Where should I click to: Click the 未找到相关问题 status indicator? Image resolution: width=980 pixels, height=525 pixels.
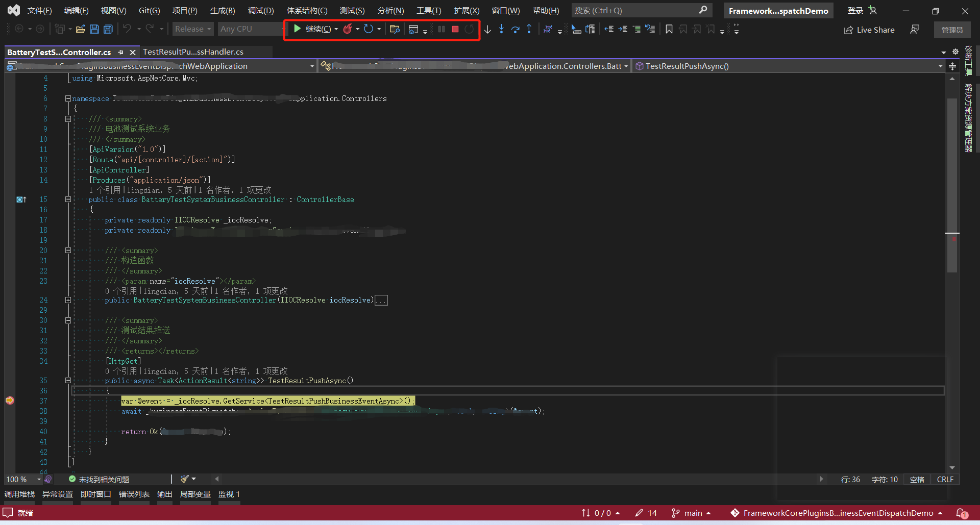(x=99, y=480)
